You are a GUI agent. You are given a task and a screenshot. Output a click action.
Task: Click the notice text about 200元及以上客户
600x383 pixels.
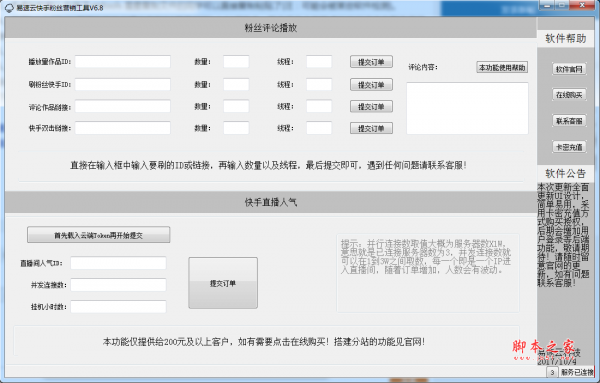[x=264, y=342]
